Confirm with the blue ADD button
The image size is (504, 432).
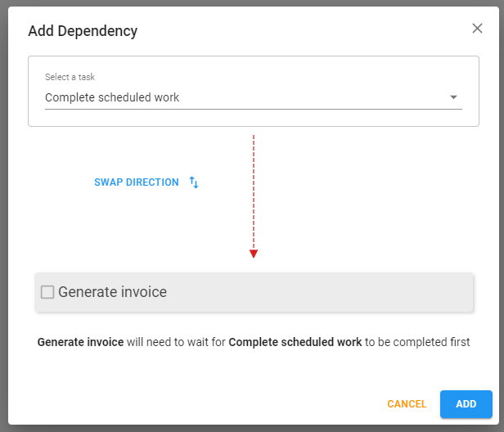466,404
